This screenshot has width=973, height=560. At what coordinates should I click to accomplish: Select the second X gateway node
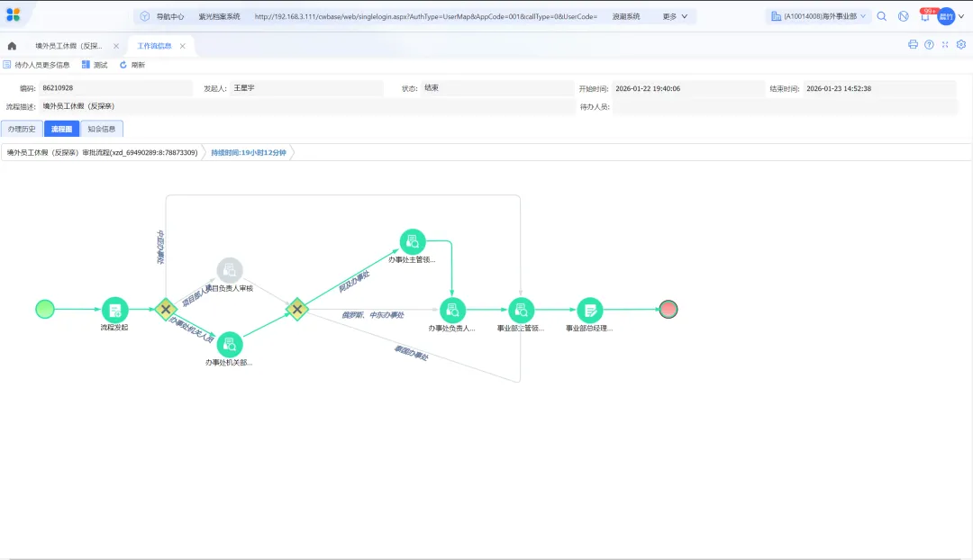pyautogui.click(x=297, y=309)
